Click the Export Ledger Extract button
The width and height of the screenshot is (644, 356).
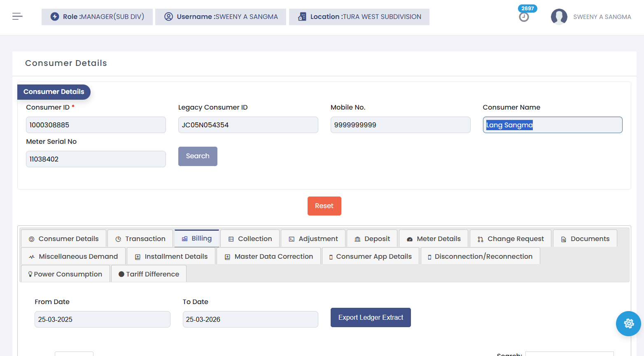(x=371, y=317)
